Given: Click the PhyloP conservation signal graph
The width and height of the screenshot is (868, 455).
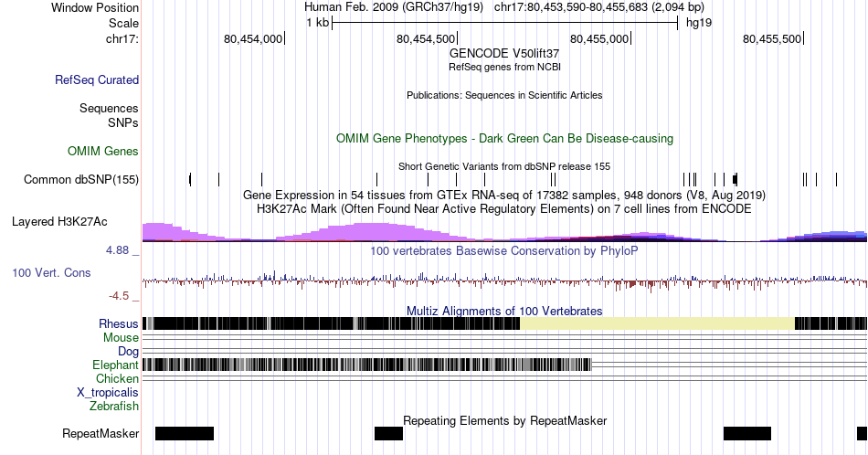Looking at the screenshot, I should point(504,281).
